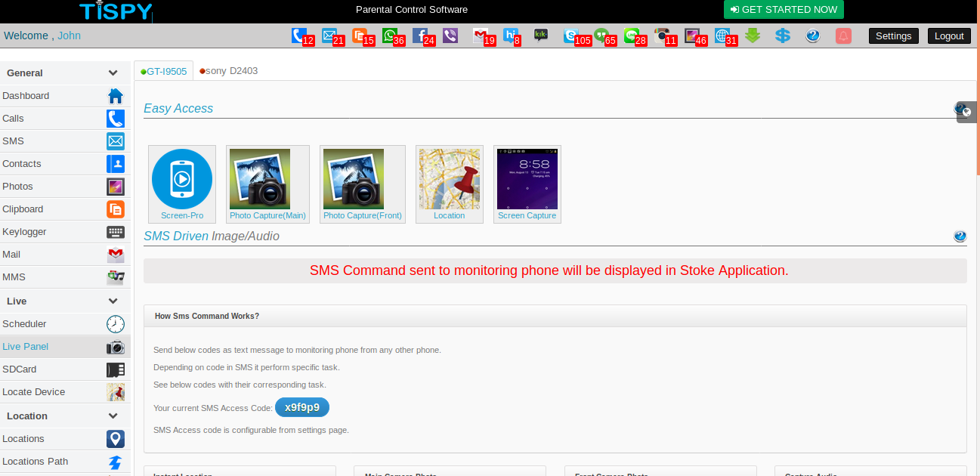Open Scheduler in the sidebar
980x476 pixels.
point(65,324)
